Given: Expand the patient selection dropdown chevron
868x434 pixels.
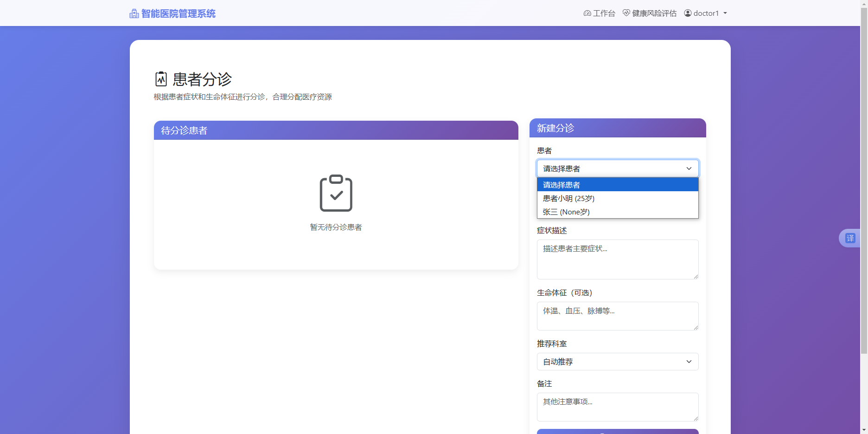Looking at the screenshot, I should tap(689, 168).
